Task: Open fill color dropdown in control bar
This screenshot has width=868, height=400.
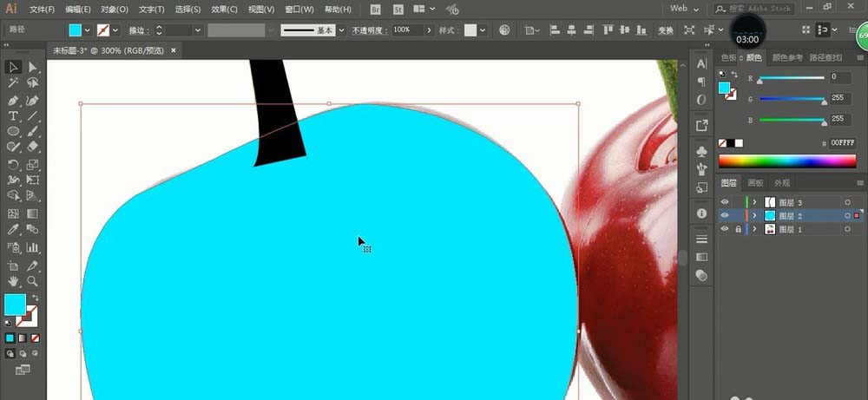Action: point(86,30)
